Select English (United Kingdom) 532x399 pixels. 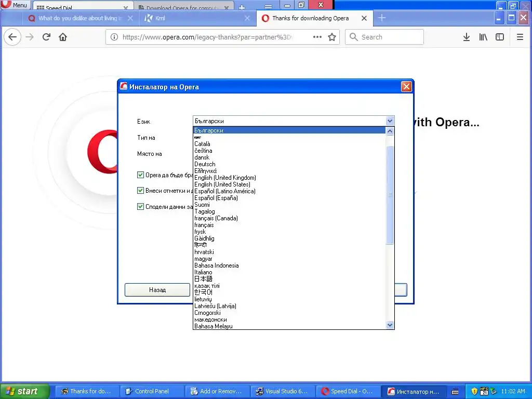click(289, 178)
